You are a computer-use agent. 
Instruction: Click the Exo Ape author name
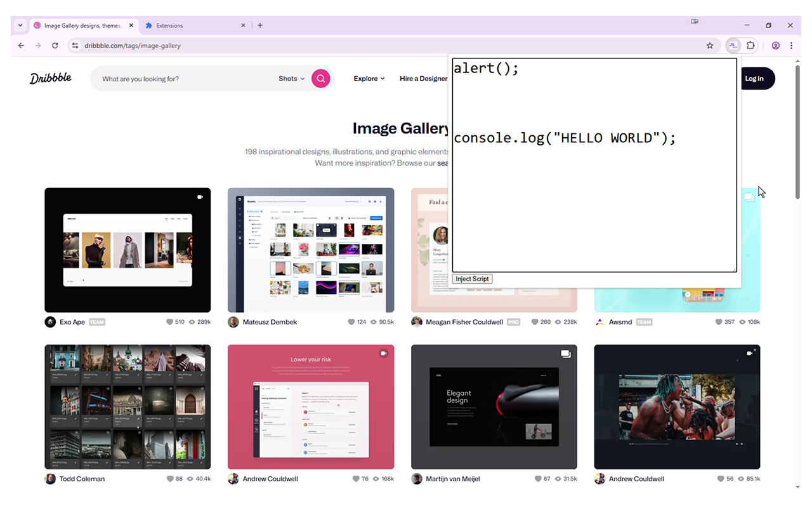(72, 322)
